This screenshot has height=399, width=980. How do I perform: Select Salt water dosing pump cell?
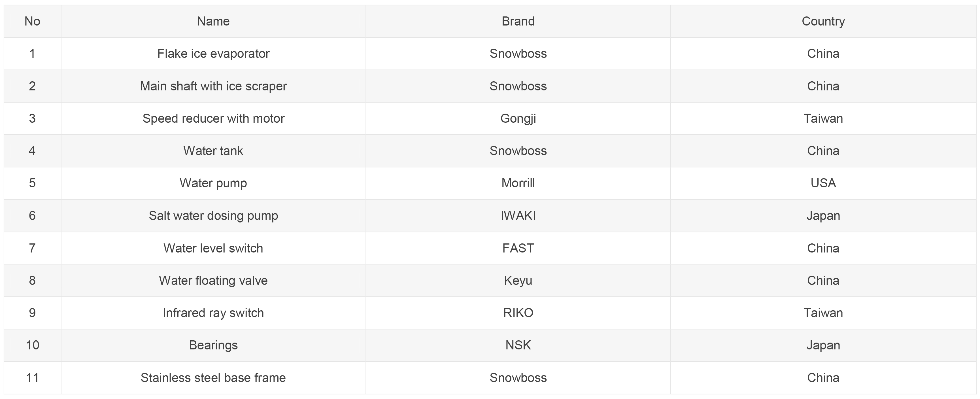[x=213, y=216]
